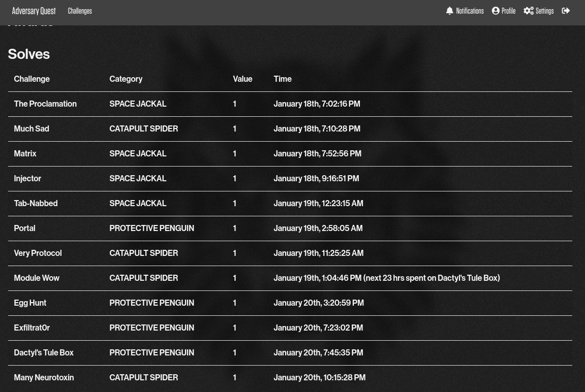Open the Module Wow challenge
The image size is (585, 392).
tap(37, 278)
